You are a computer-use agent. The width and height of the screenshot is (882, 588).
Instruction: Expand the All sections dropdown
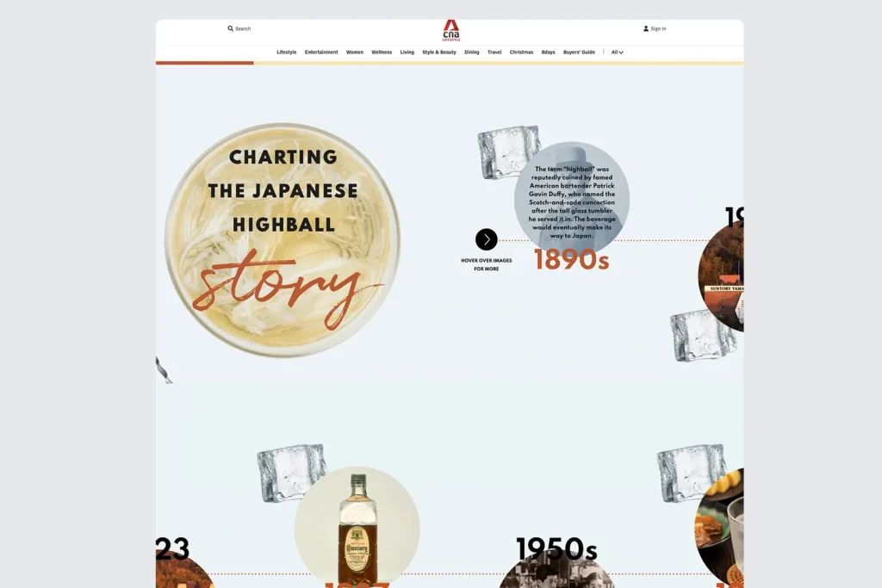(617, 53)
